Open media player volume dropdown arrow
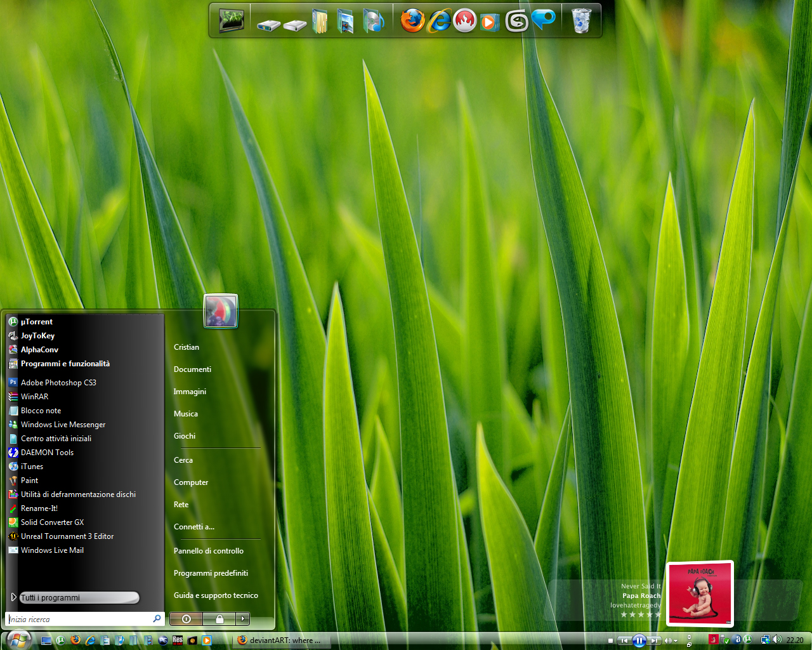812x650 pixels. coord(676,641)
